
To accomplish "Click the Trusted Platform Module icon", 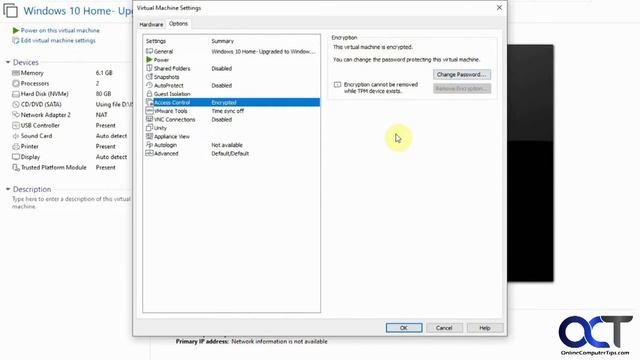I will pos(16,167).
